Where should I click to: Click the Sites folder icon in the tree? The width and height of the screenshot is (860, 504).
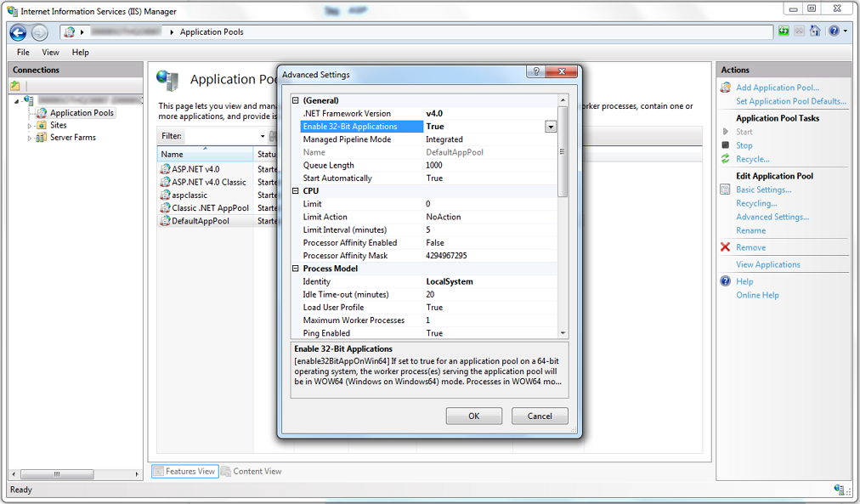41,125
